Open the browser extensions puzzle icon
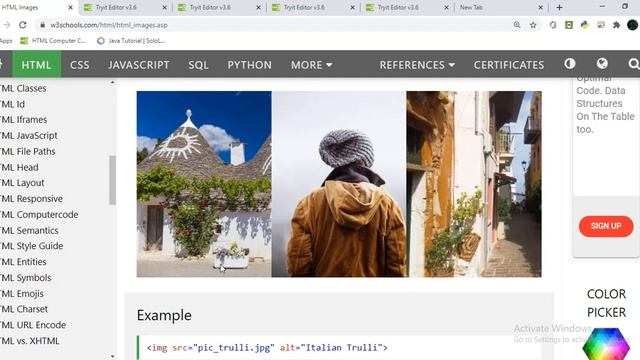640x360 pixels. click(616, 25)
